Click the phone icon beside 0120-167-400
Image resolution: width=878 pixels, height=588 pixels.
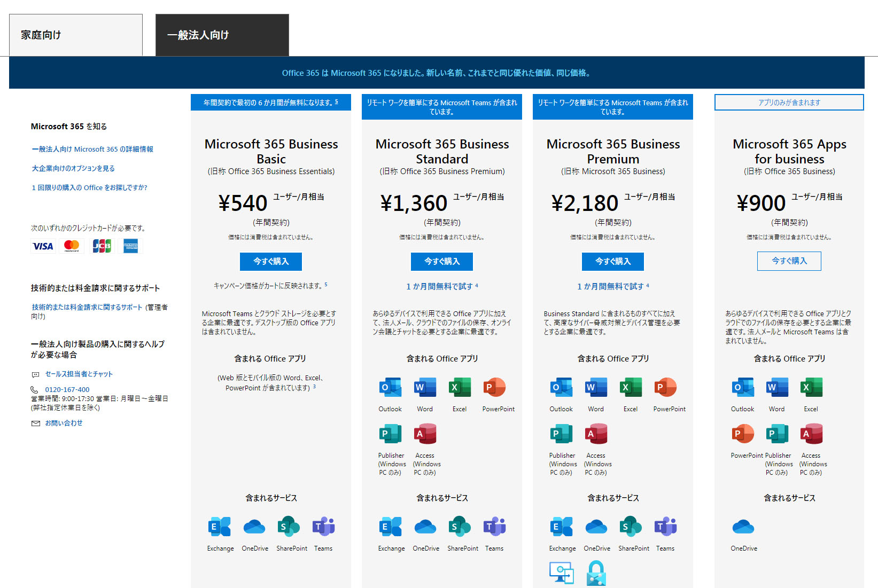click(35, 390)
